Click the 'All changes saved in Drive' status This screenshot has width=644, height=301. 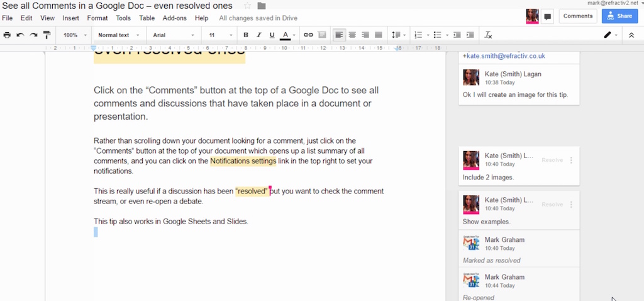point(258,18)
